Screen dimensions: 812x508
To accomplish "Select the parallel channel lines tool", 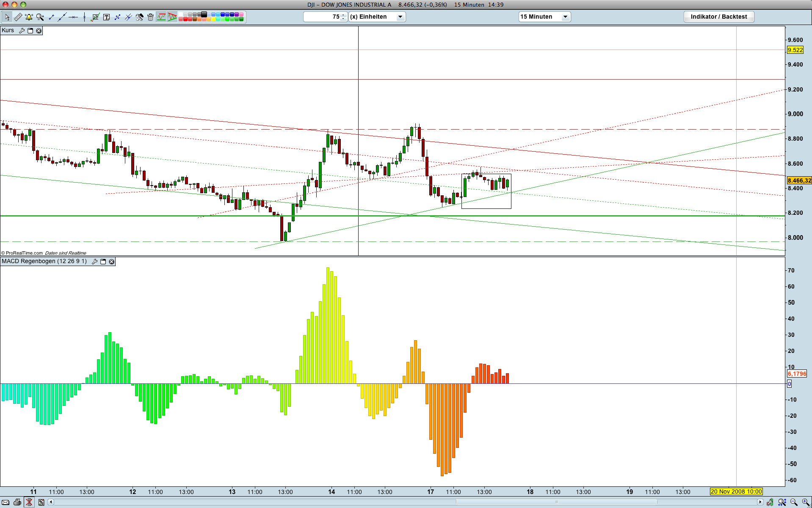I will [128, 17].
